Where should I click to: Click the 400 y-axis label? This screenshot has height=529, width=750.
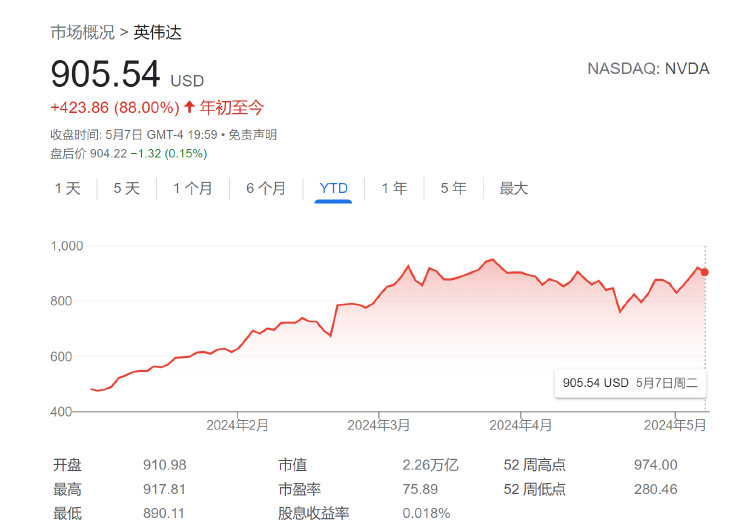(x=61, y=412)
